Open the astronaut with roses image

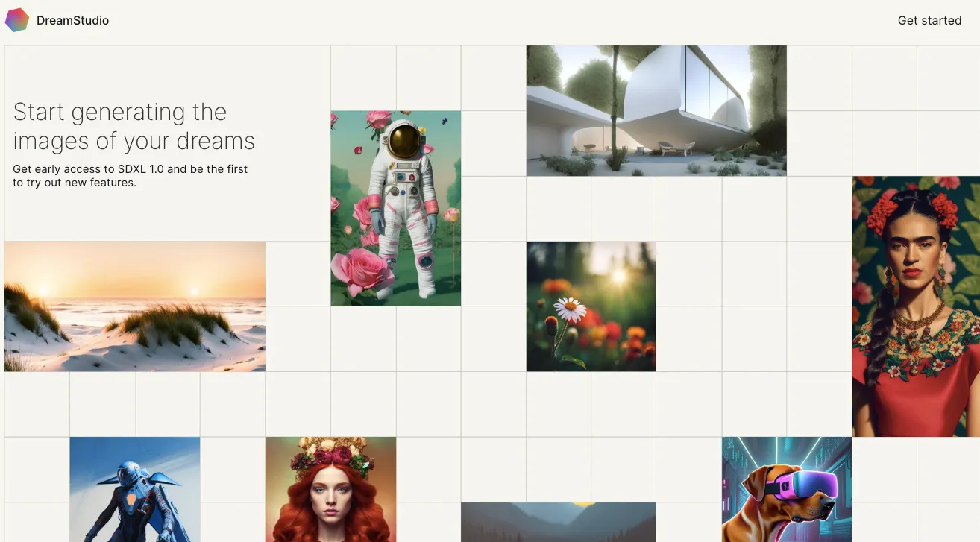point(396,208)
